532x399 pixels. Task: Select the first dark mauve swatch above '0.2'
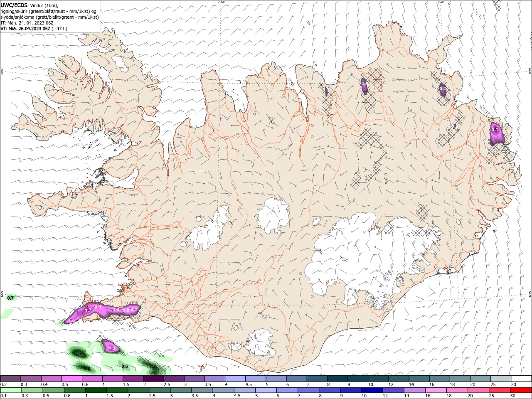(x=10, y=379)
